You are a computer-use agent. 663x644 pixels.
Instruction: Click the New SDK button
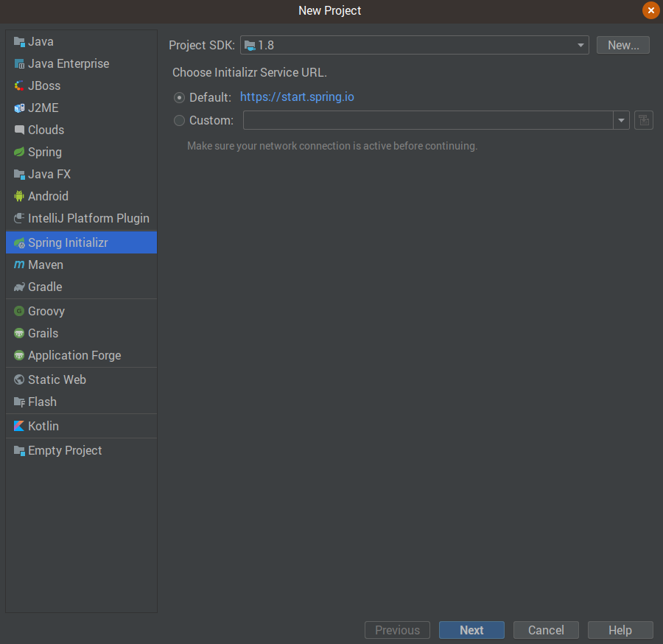click(622, 45)
